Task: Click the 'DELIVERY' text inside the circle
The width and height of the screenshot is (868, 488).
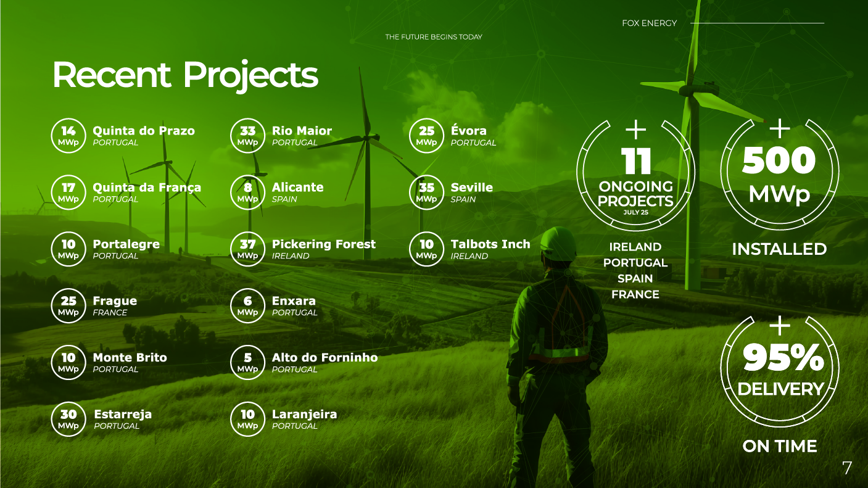Action: tap(781, 389)
